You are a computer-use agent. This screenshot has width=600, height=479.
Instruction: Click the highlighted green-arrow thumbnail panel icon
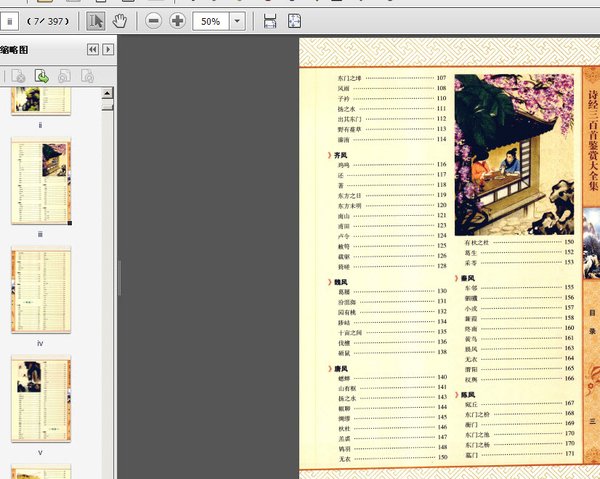(42, 75)
